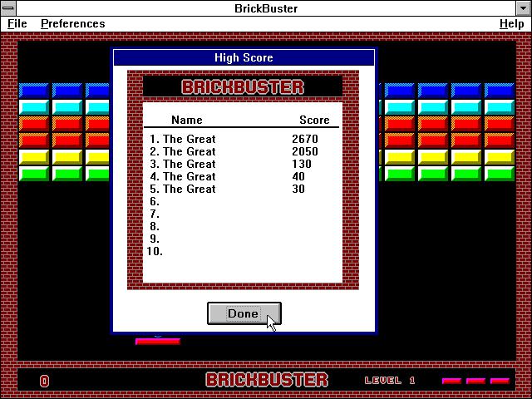The width and height of the screenshot is (532, 399).
Task: Click the LEVEL 1 indicator
Action: tap(390, 381)
